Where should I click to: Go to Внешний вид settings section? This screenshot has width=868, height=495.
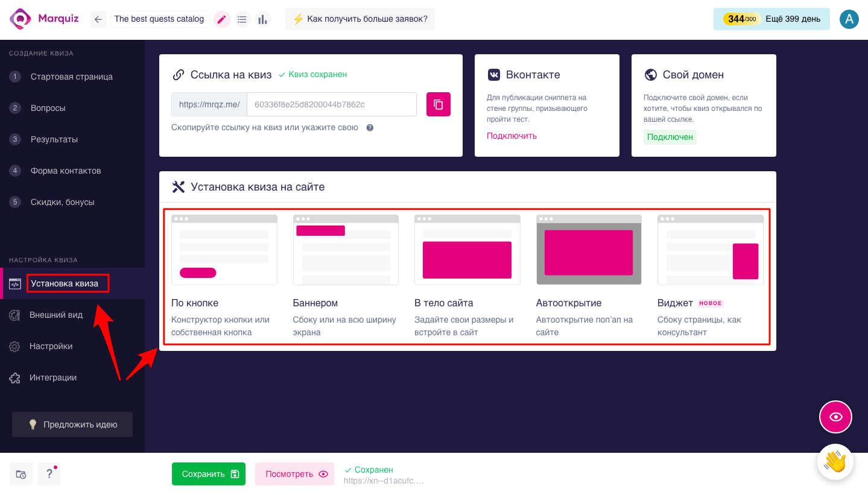point(56,315)
